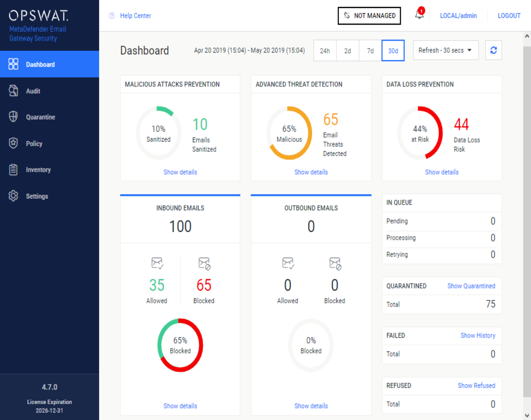Click the outbound Allowed envelope icon
This screenshot has width=531, height=420.
288,263
